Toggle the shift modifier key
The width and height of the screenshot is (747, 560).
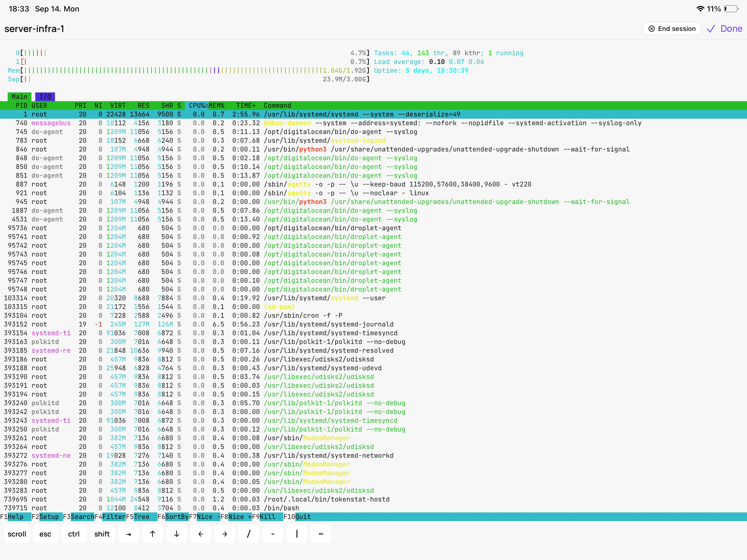click(x=102, y=534)
